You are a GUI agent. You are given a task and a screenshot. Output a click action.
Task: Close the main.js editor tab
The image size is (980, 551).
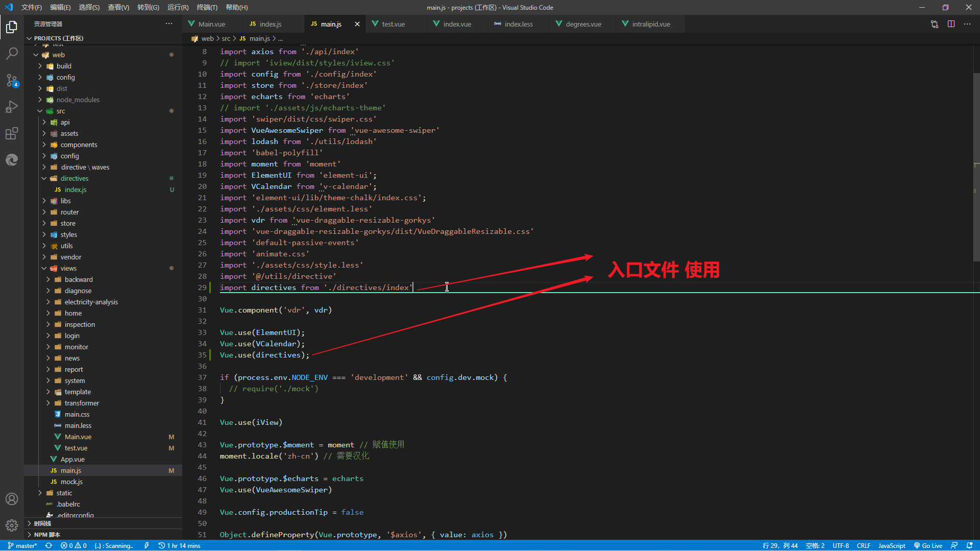(x=357, y=24)
